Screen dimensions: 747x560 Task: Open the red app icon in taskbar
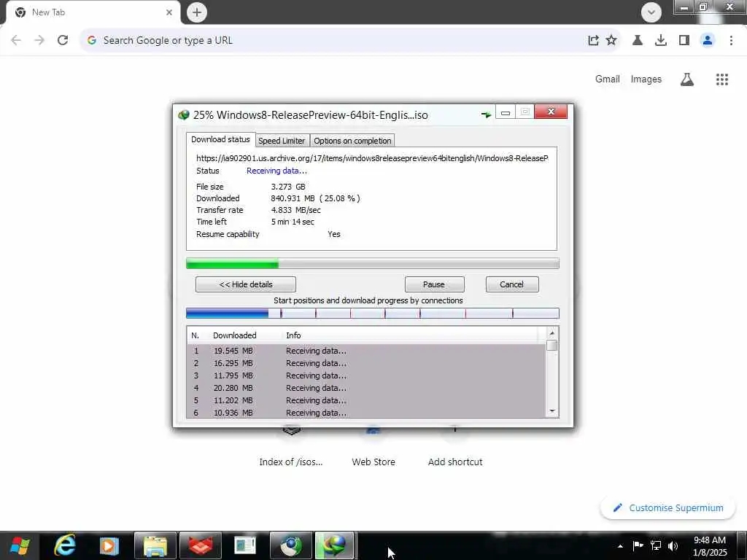tap(201, 545)
